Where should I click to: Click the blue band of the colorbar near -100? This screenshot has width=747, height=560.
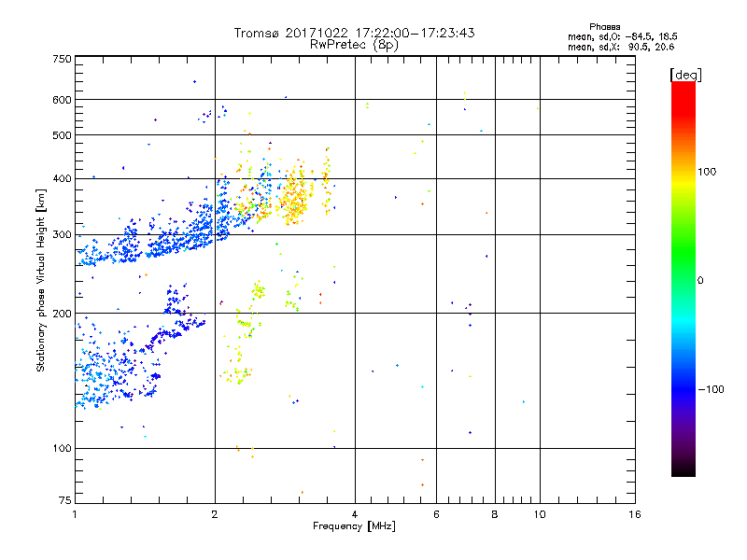(x=684, y=388)
